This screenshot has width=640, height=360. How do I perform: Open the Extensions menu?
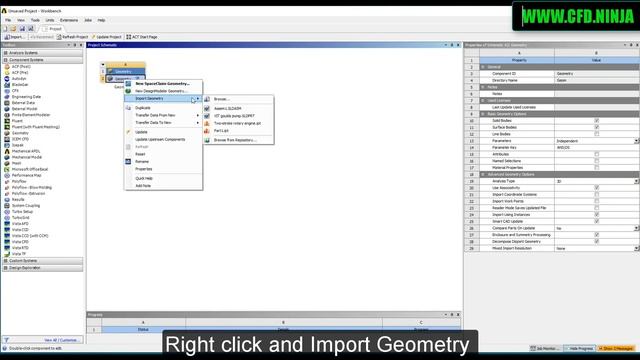pos(69,20)
